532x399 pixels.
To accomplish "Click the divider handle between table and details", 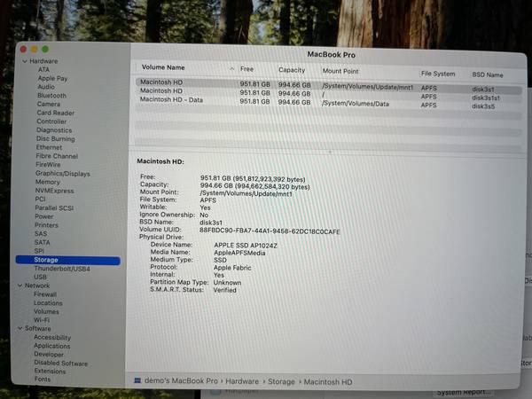I will 330,152.
